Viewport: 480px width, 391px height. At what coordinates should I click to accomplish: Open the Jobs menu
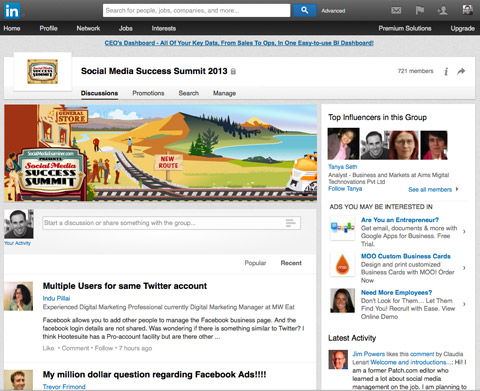click(x=126, y=28)
